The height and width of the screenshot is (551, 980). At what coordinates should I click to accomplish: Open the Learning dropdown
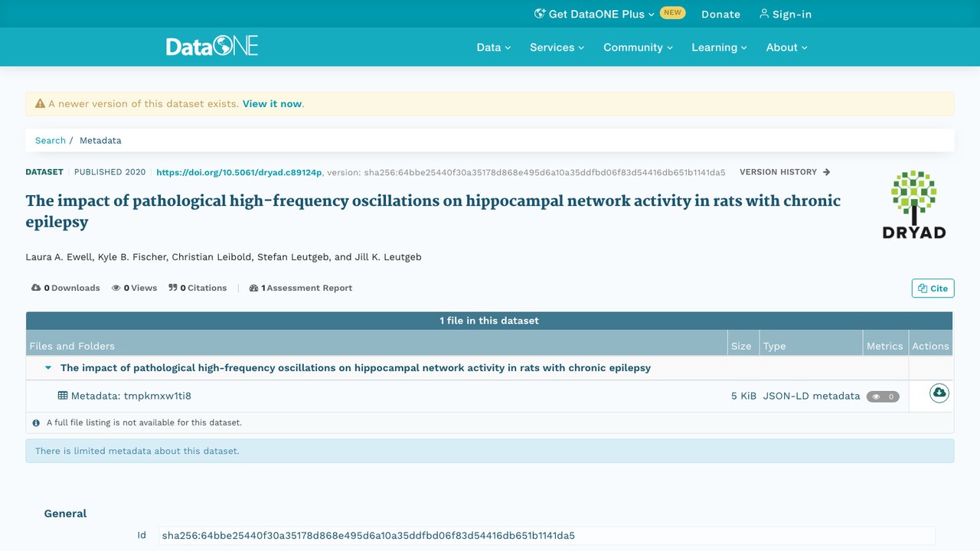(x=720, y=47)
